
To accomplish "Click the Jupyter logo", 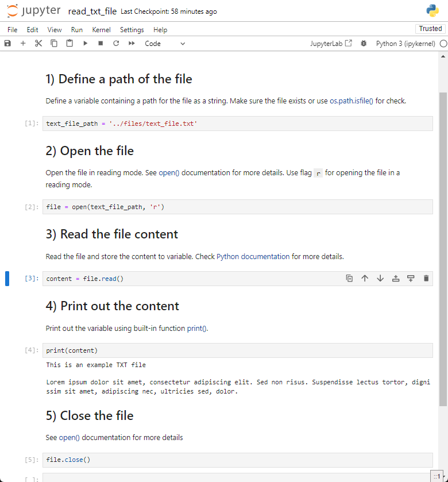I will point(34,11).
